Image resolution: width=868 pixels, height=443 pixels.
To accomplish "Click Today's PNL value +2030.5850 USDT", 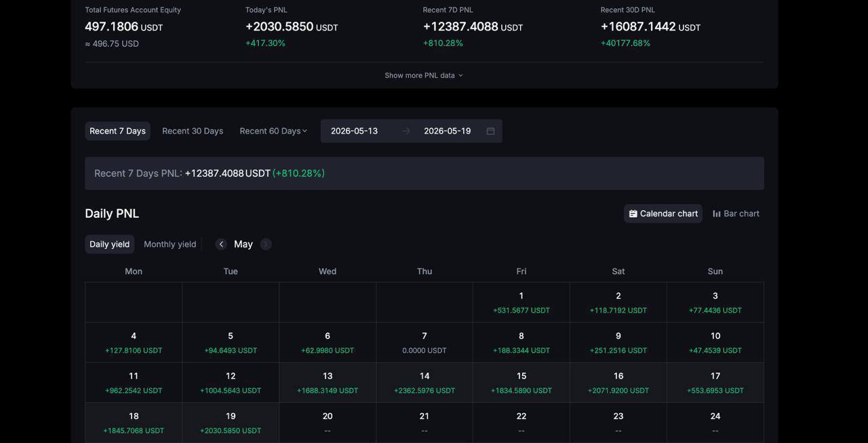I will (x=292, y=26).
